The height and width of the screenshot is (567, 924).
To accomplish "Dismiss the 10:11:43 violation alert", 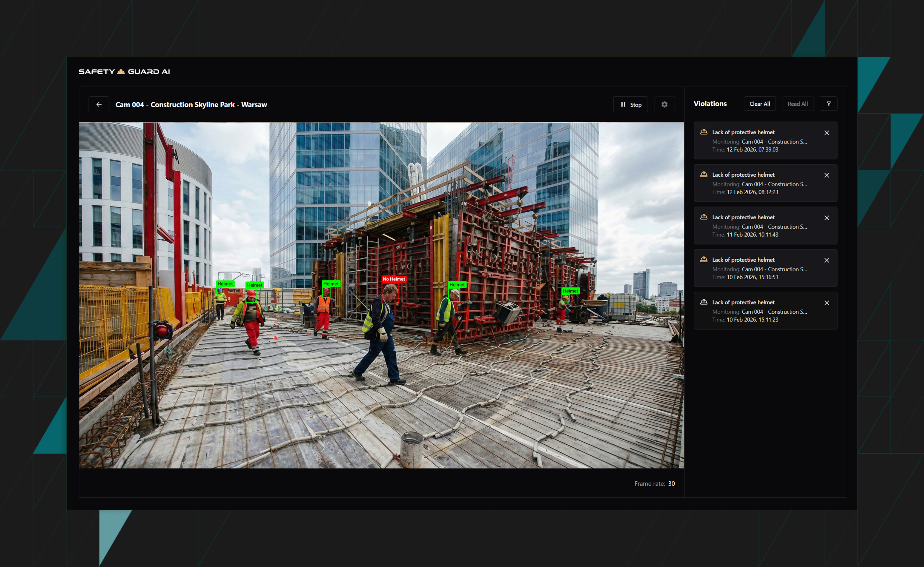I will [x=826, y=218].
